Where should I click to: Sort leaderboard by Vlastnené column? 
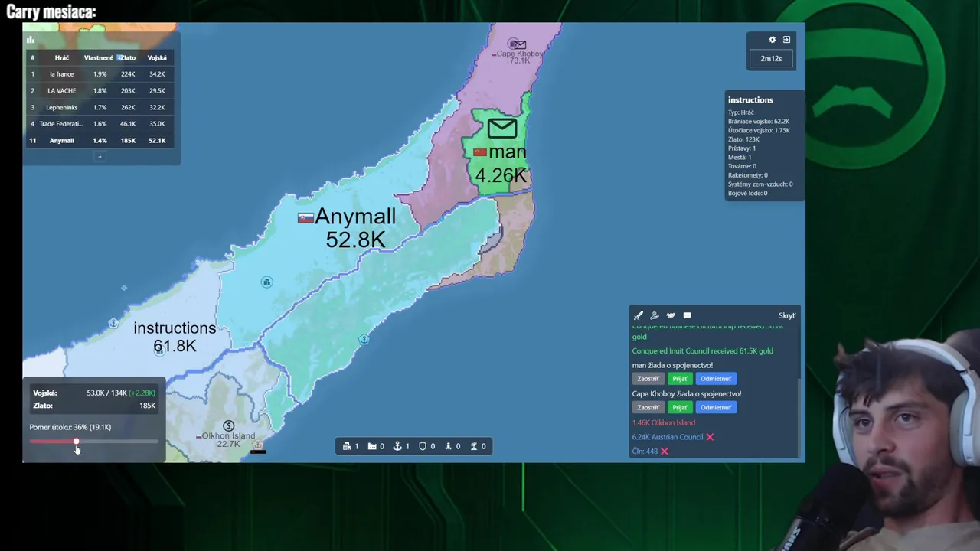coord(99,57)
